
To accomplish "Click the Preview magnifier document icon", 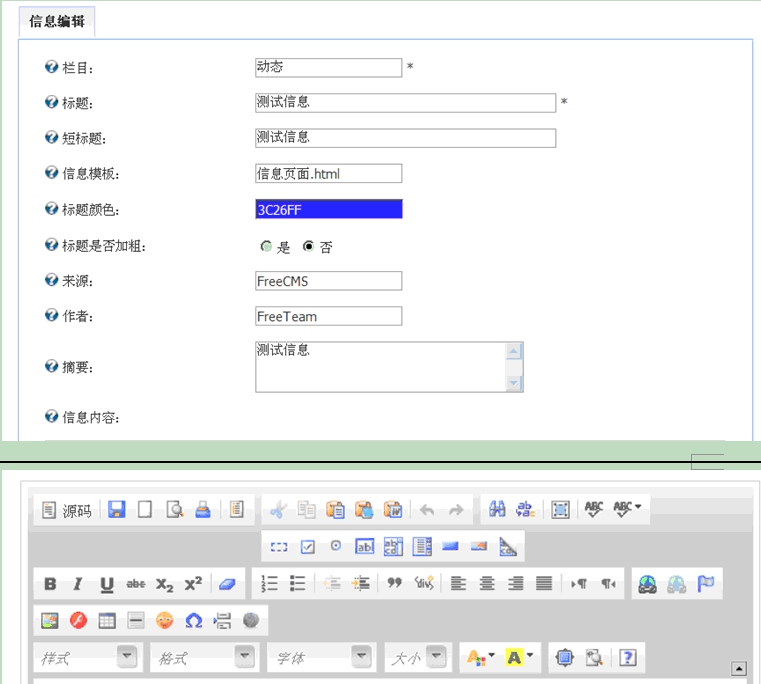I will tap(175, 510).
